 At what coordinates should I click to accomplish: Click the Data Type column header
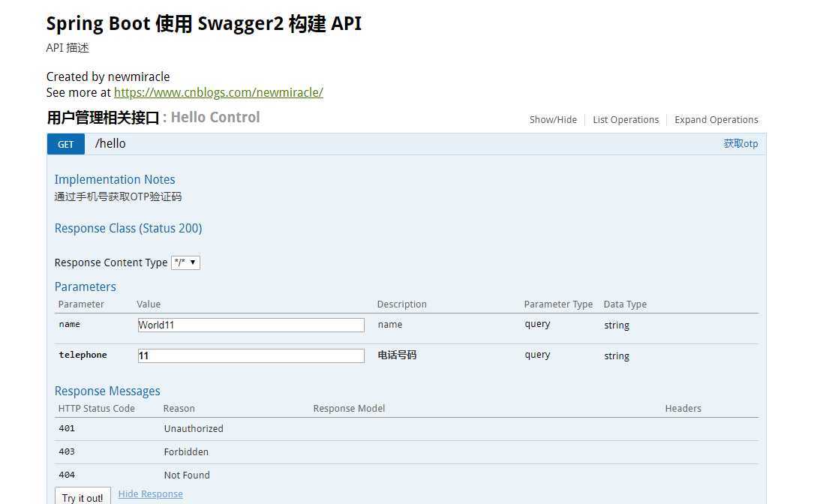[x=625, y=304]
